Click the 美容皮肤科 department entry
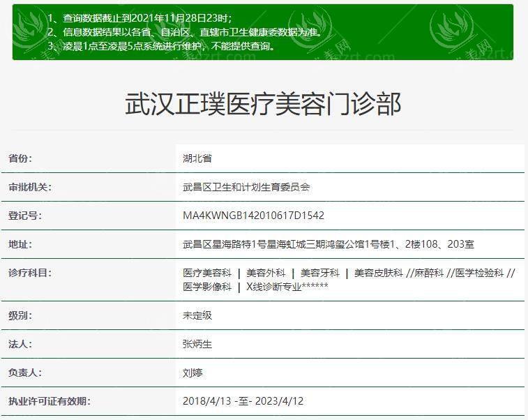528x420 pixels. 378,273
